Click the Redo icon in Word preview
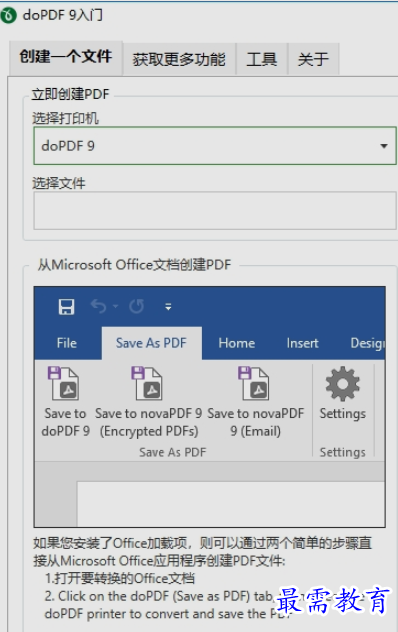Viewport: 398px width, 632px height. (x=136, y=306)
